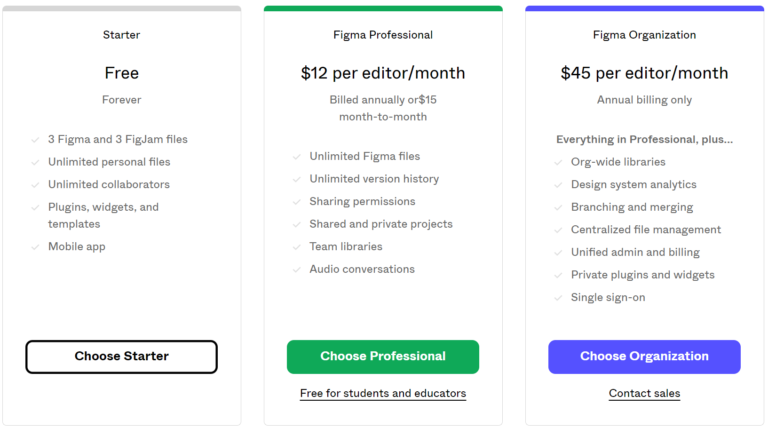The image size is (768, 428).
Task: Click checkmark beside Audio conversations
Action: tap(297, 269)
